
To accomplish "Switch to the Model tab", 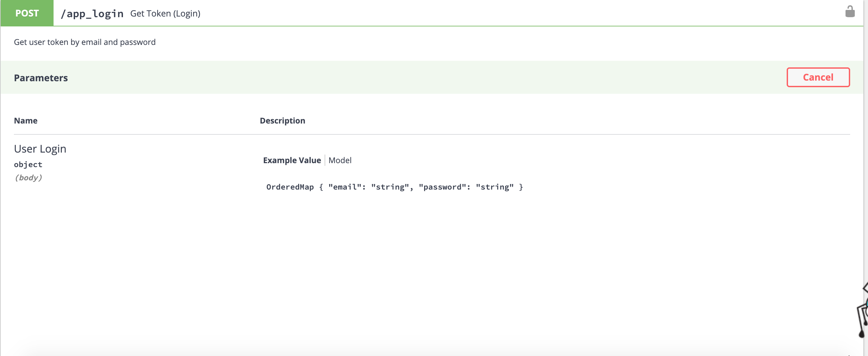I will 340,160.
